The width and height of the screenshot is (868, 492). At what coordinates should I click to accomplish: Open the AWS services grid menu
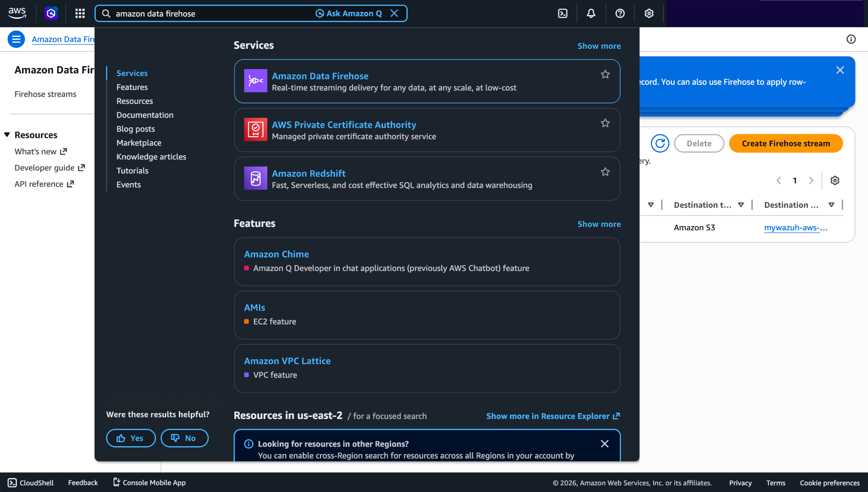[x=80, y=14]
